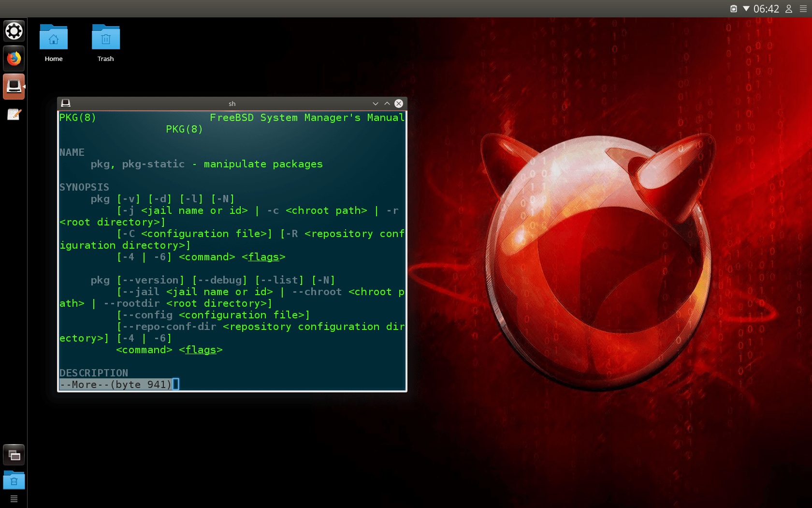Click the dock's hamburger list icon at bottom
Screen dimensions: 812x508
click(x=14, y=498)
